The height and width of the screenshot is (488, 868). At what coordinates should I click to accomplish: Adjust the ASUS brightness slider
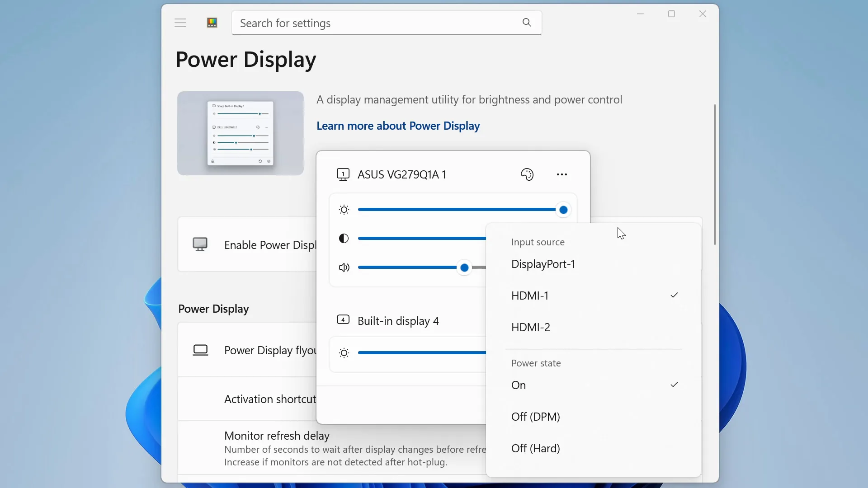pos(464,210)
